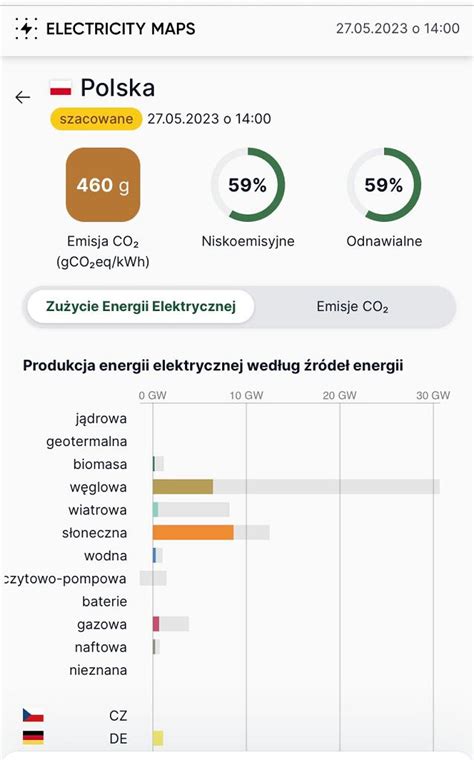Click the biomasa row label
474x760 pixels.
pos(100,464)
